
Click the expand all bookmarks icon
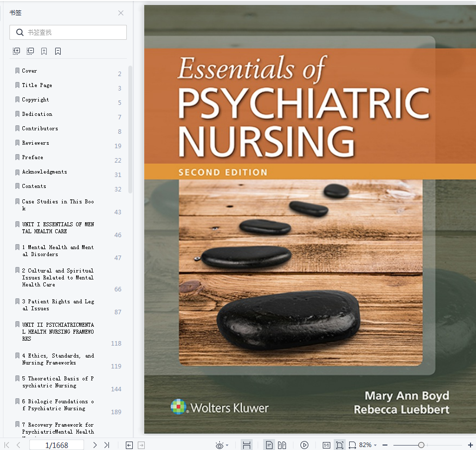[16, 51]
